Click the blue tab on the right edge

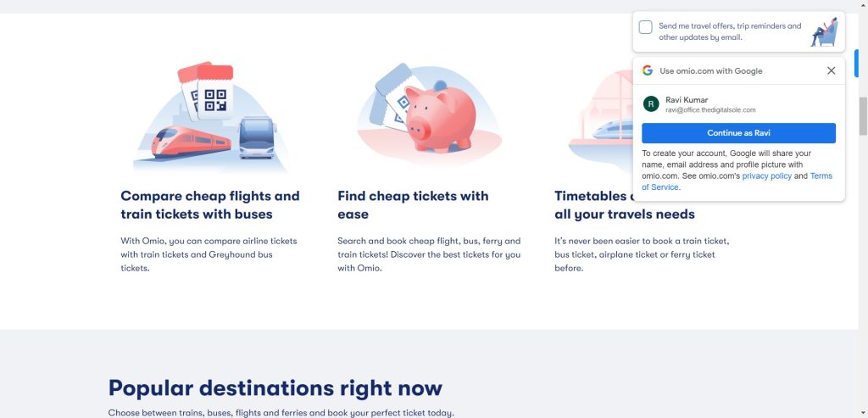[856, 63]
